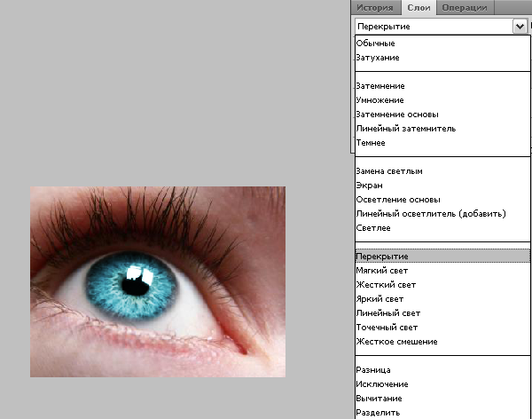
Task: Select the highlighted Перекрытие list item
Action: click(x=381, y=257)
